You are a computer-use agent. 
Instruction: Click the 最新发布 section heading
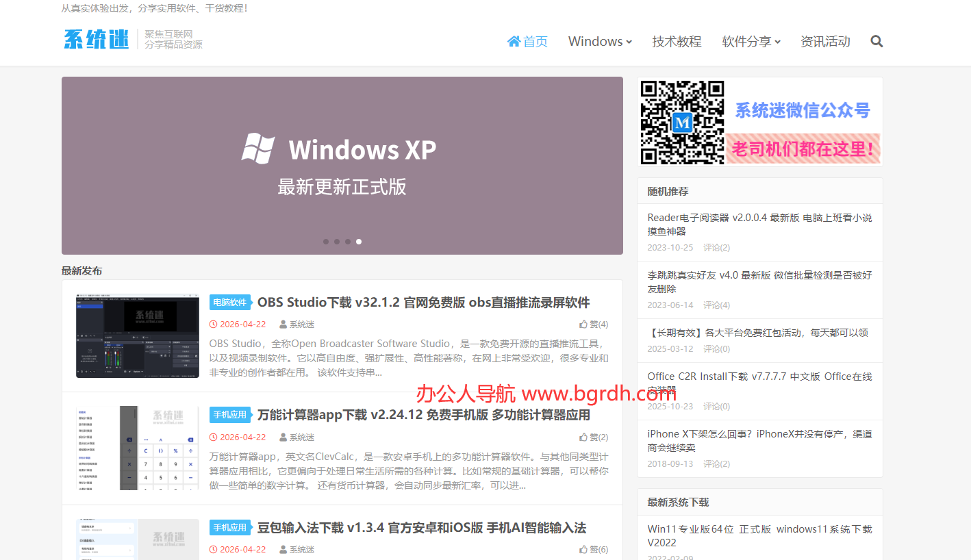coord(81,271)
